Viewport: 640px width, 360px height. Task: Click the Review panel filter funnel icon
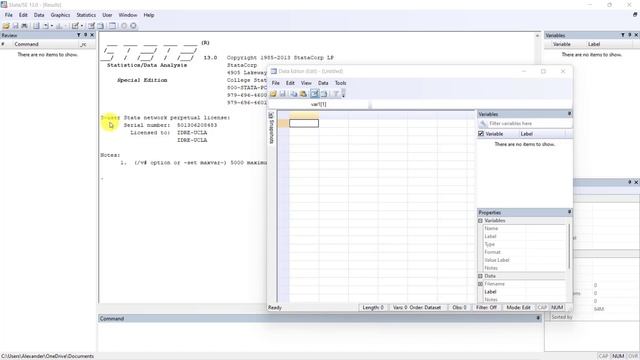click(x=79, y=36)
